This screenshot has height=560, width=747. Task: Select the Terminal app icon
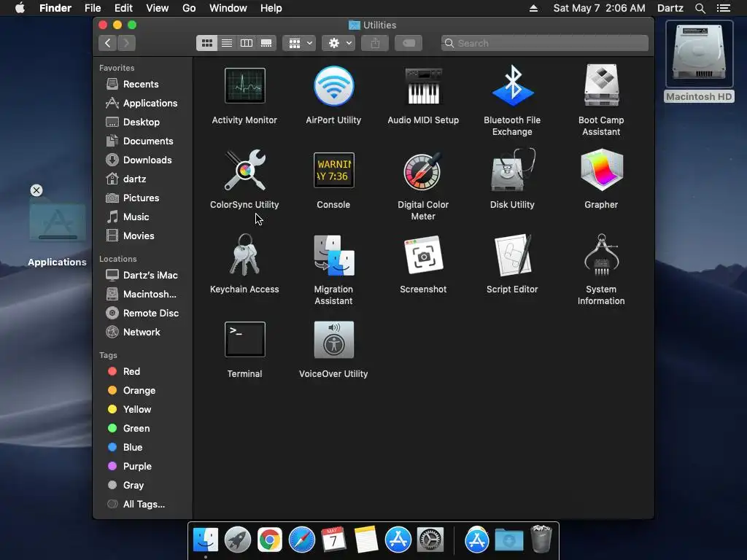pos(245,340)
